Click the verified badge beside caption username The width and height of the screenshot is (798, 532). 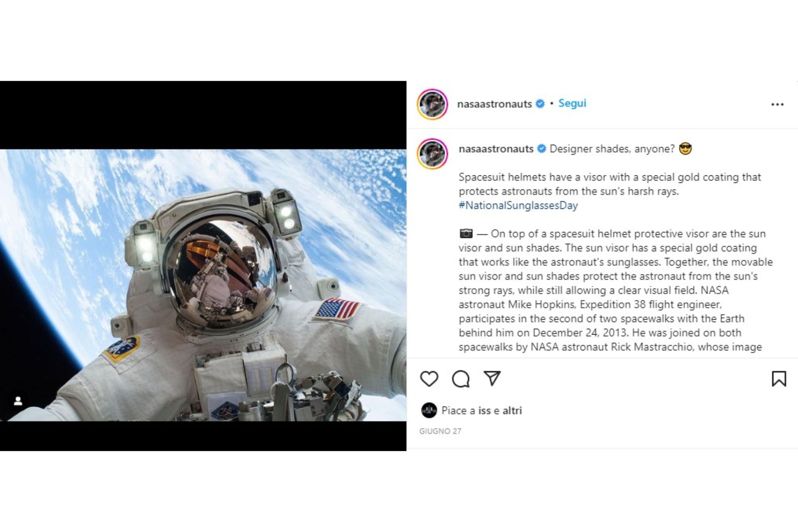coord(542,149)
